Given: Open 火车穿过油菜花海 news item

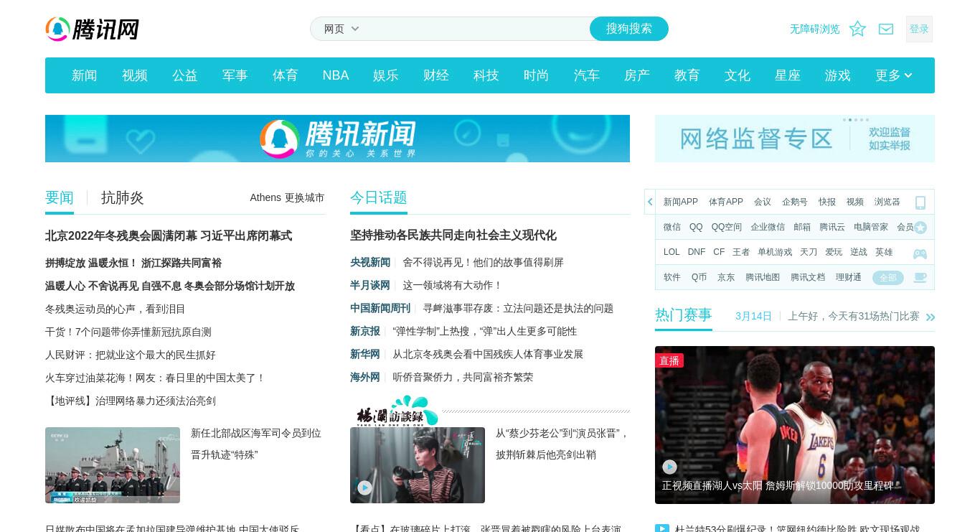Looking at the screenshot, I should 156,378.
